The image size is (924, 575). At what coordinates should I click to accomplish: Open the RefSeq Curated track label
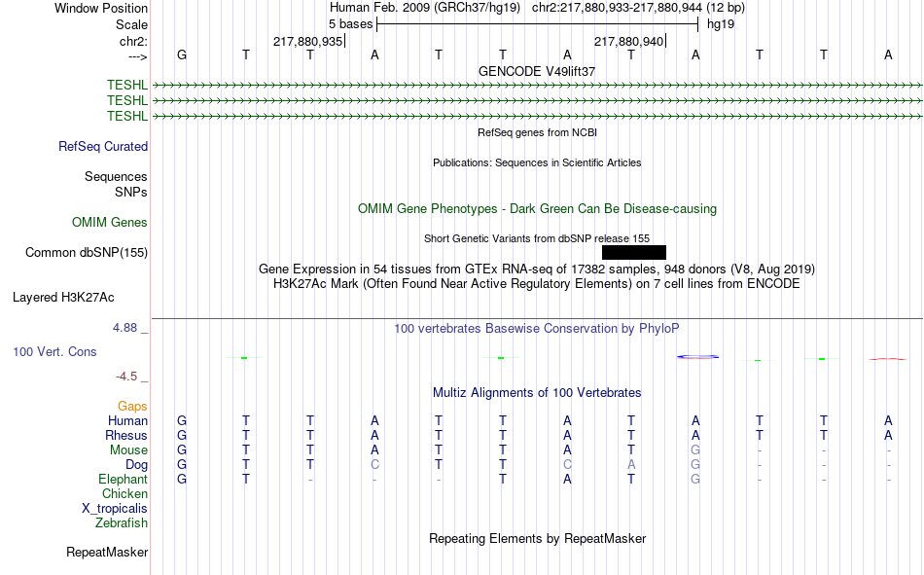(103, 146)
